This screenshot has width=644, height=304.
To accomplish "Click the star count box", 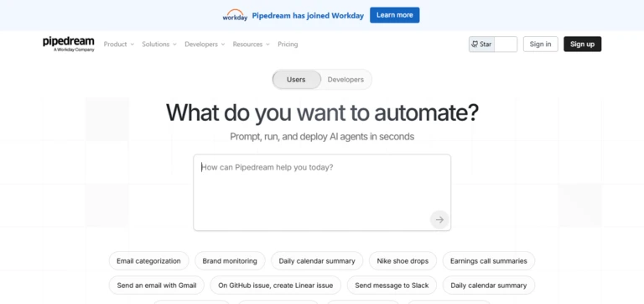I will 506,44.
